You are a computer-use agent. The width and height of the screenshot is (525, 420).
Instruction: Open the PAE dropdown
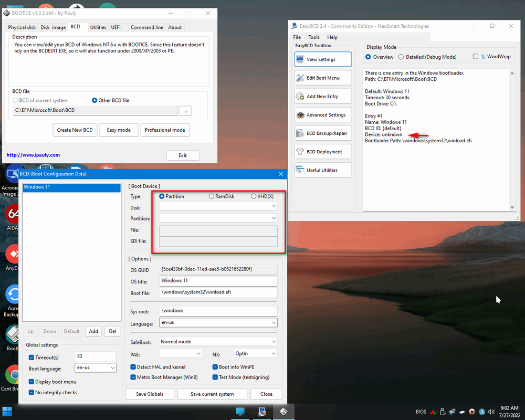(x=181, y=354)
